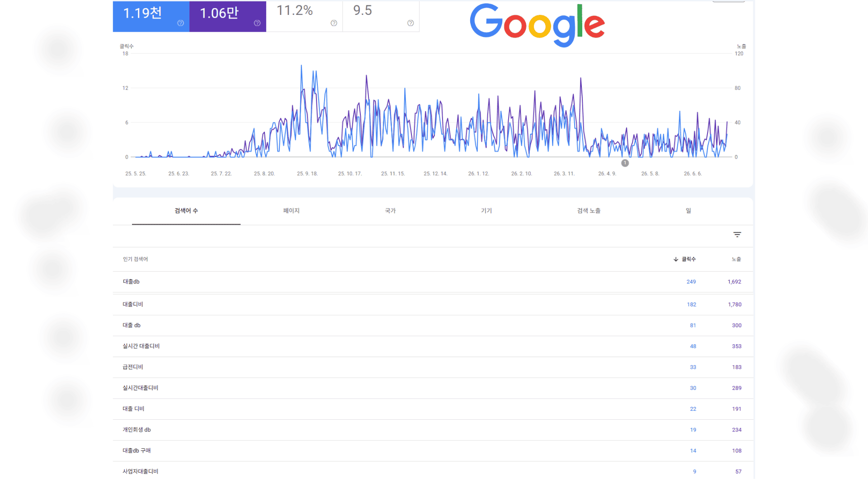The width and height of the screenshot is (868, 488).
Task: Click chart date label 26. 4. 9.
Action: (607, 174)
